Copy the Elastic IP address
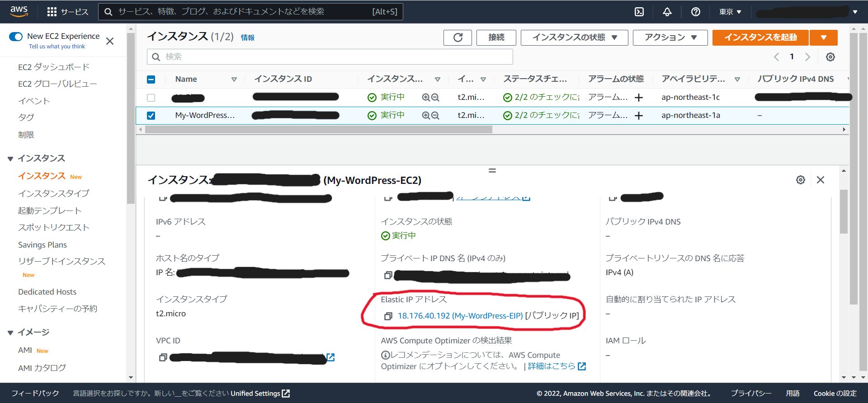 tap(388, 316)
